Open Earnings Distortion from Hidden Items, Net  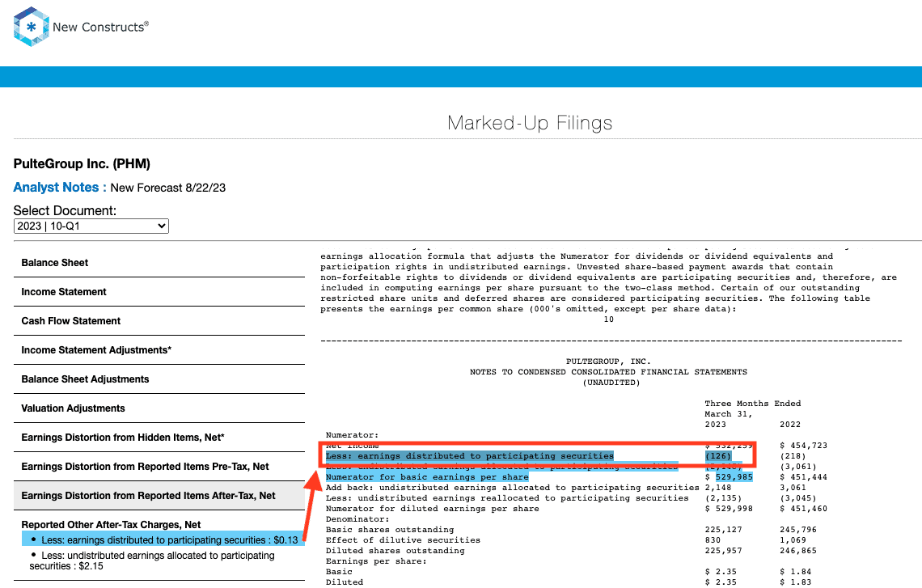(x=159, y=438)
